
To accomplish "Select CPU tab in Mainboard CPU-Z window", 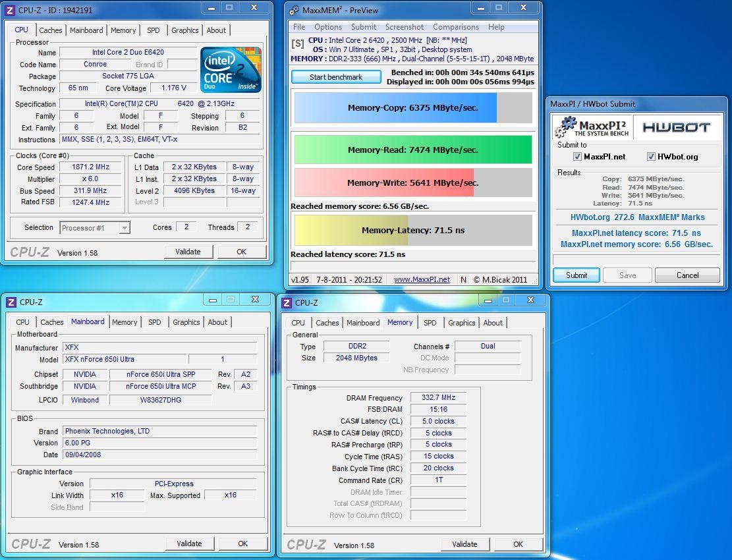I will (x=22, y=322).
